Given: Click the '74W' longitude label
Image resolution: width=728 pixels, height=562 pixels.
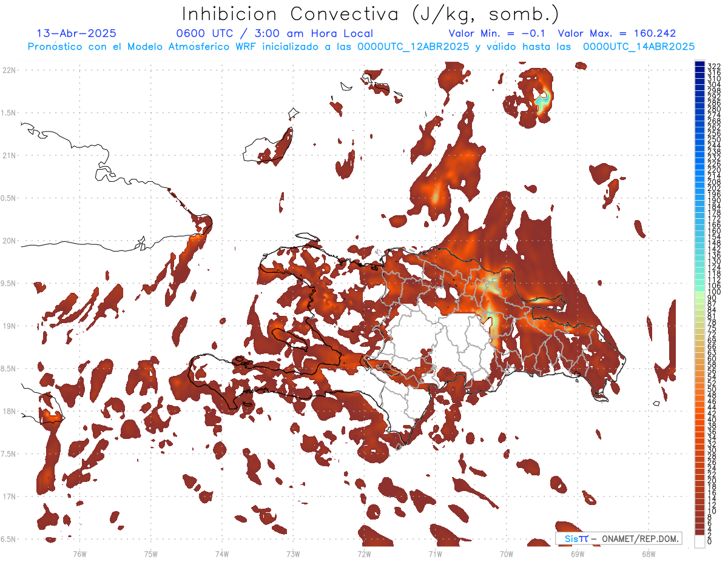Looking at the screenshot, I should (x=222, y=554).
